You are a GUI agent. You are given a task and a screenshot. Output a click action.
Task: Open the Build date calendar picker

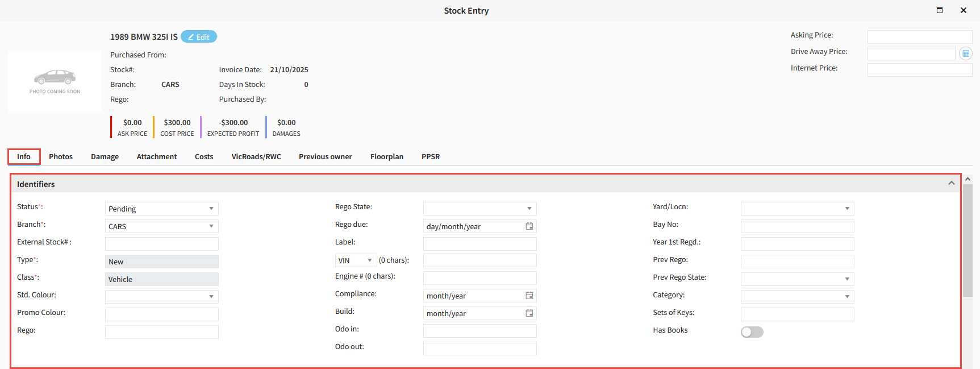point(529,313)
